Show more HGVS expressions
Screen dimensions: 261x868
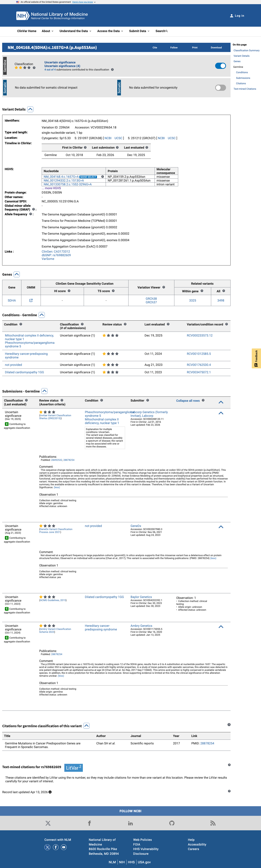point(51,188)
